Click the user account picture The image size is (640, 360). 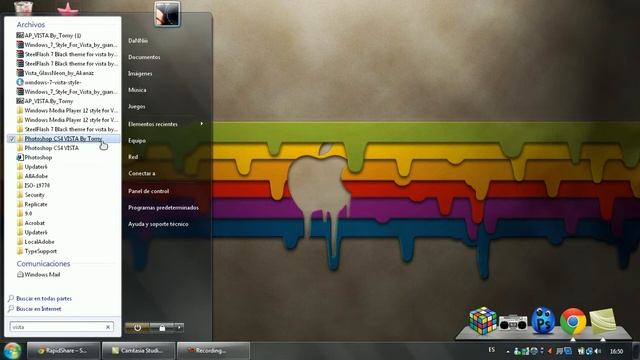coord(167,14)
